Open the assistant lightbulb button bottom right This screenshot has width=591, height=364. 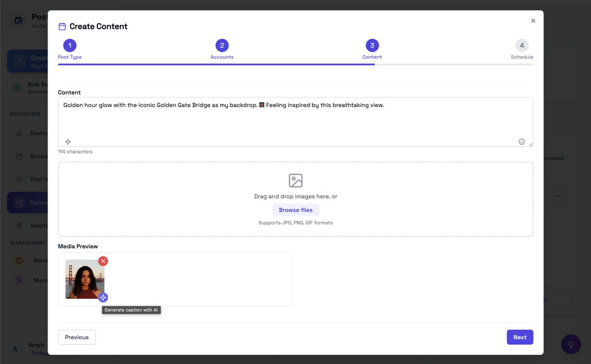point(571,344)
